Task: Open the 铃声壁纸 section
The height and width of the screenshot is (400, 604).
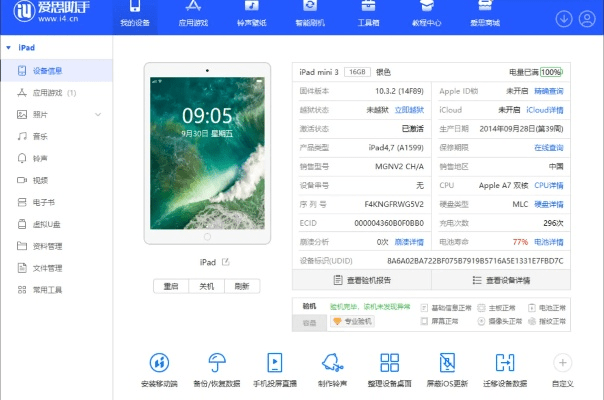Action: click(252, 15)
